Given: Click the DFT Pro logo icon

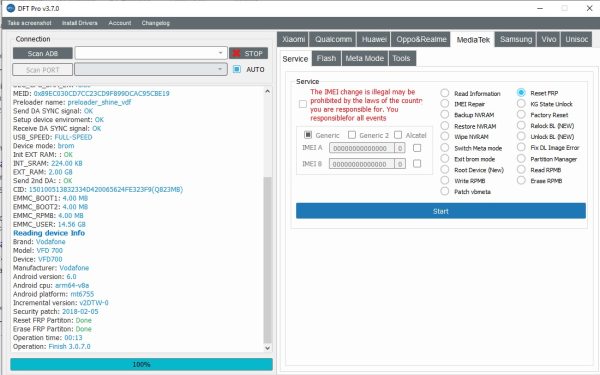Looking at the screenshot, I should (x=11, y=8).
